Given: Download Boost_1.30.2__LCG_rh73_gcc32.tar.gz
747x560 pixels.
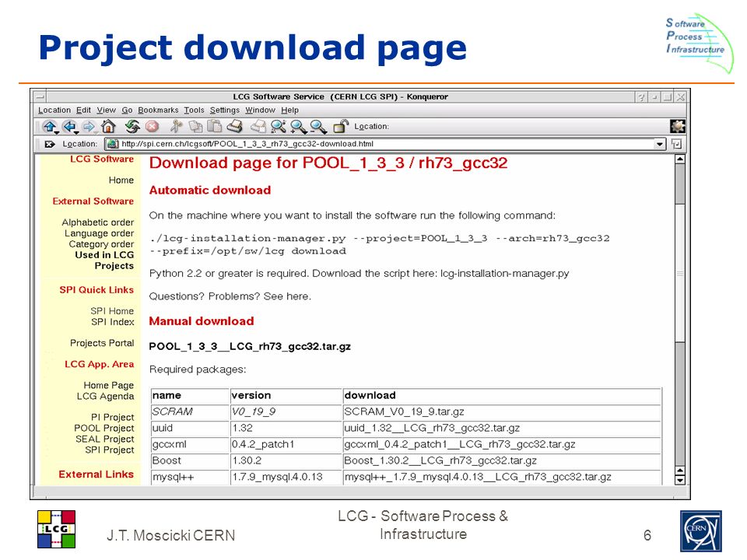Looking at the screenshot, I should pos(440,461).
